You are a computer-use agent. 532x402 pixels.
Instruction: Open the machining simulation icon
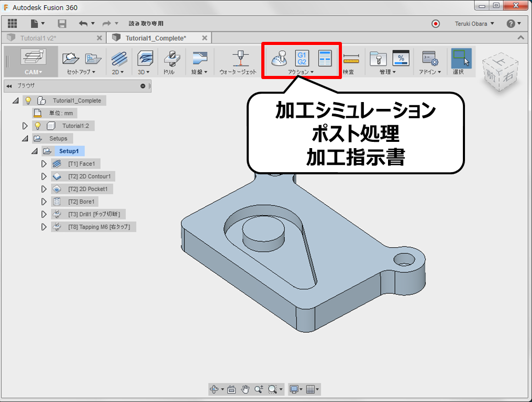pos(278,59)
